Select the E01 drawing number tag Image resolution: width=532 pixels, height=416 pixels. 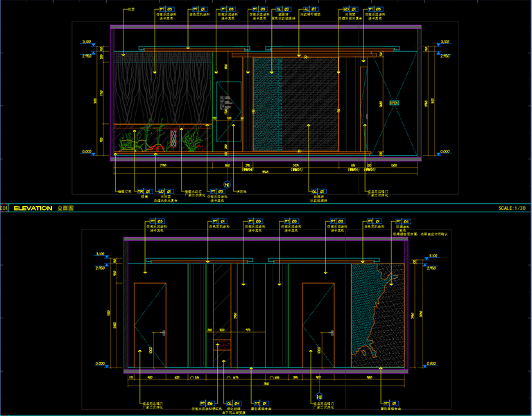3,208
